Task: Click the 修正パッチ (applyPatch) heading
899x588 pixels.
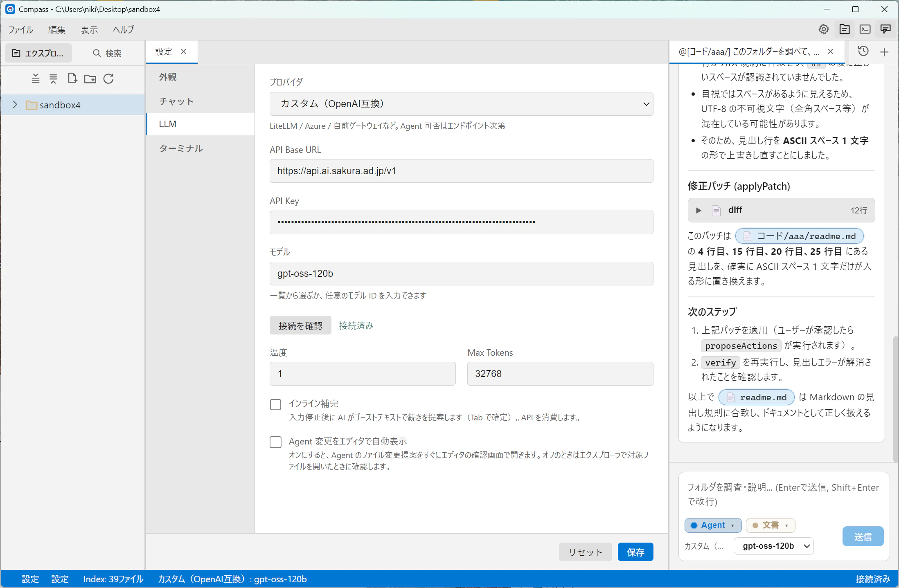Action: click(x=739, y=186)
